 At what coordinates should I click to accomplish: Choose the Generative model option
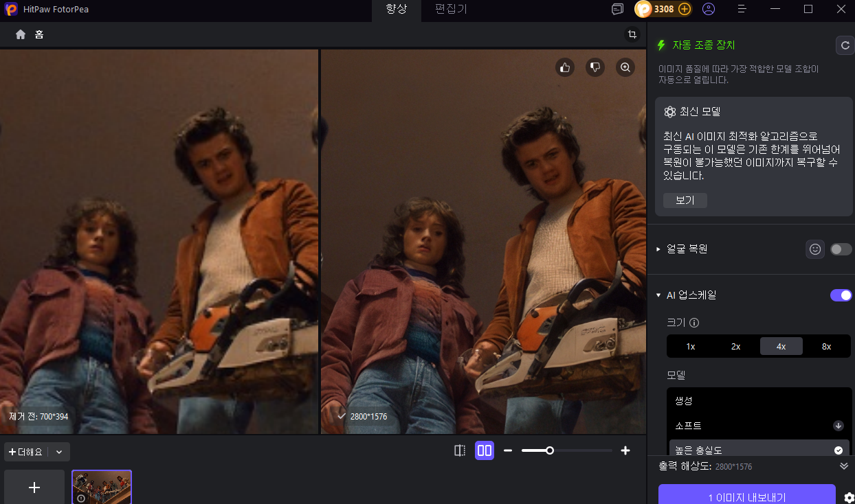pyautogui.click(x=759, y=400)
